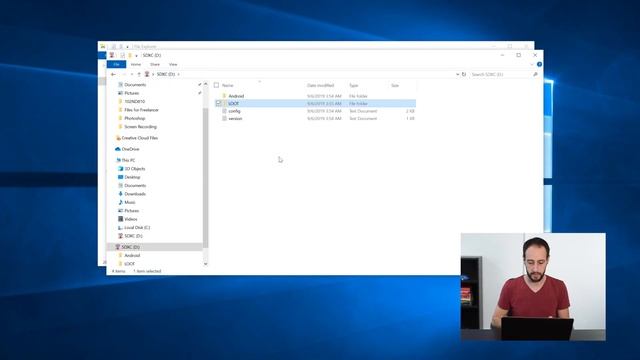This screenshot has height=360, width=640.
Task: Click the drive icon in address bar
Action: (147, 74)
